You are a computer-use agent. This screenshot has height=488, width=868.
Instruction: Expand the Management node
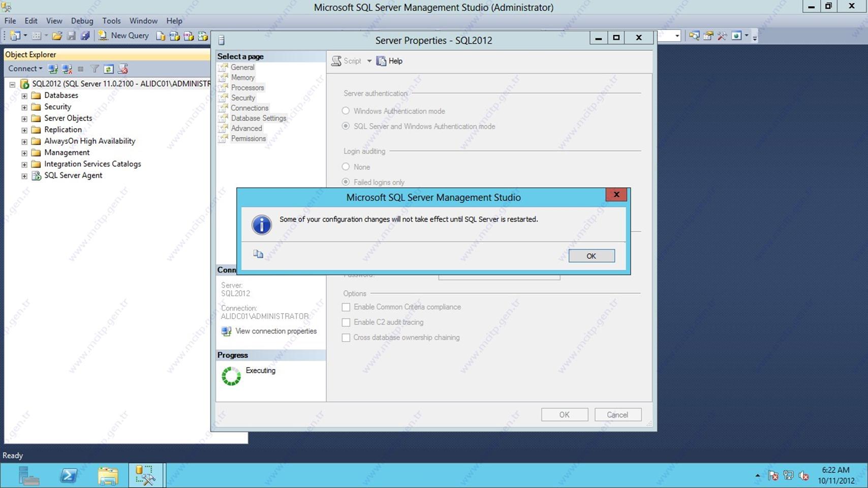point(24,153)
